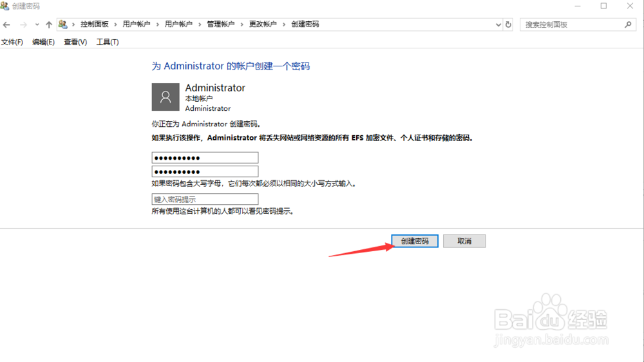Image resolution: width=644 pixels, height=362 pixels.
Task: Click the 键入密码提示 hint field
Action: (205, 199)
